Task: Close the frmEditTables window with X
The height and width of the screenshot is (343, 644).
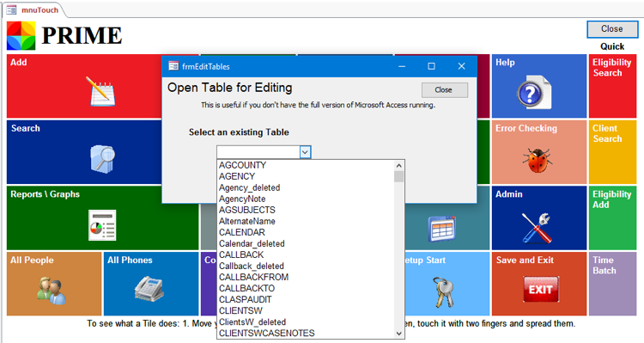Action: (x=462, y=66)
